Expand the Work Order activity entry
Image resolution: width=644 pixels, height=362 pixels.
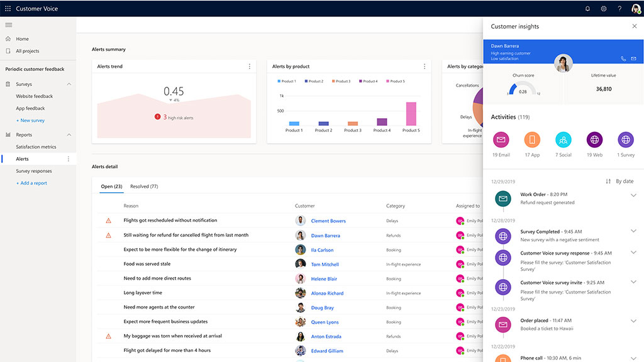coord(633,195)
